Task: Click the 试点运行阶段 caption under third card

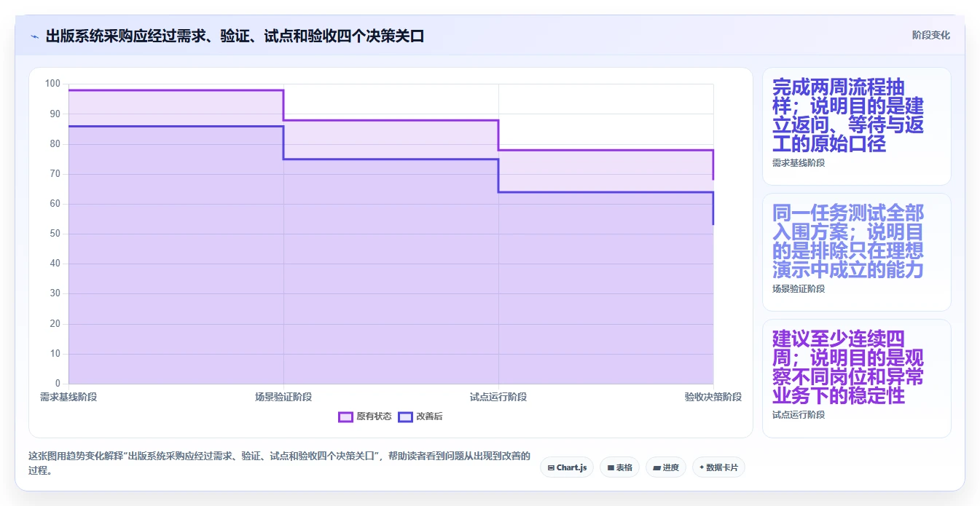Action: [799, 415]
